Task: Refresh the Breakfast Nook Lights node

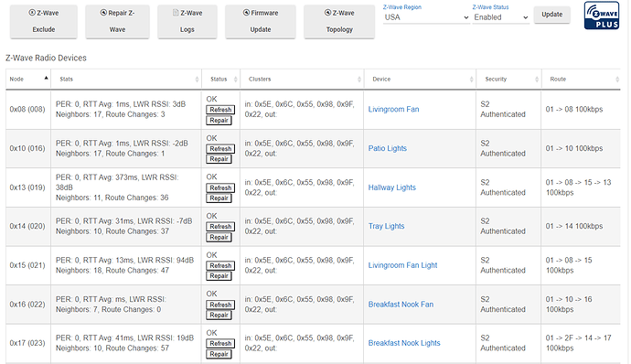Action: (220, 344)
